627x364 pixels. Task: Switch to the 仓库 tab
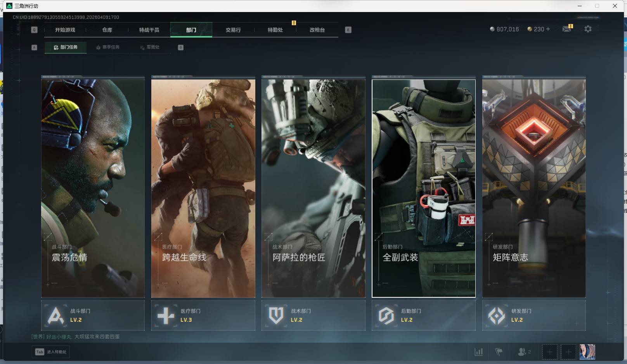pyautogui.click(x=107, y=30)
